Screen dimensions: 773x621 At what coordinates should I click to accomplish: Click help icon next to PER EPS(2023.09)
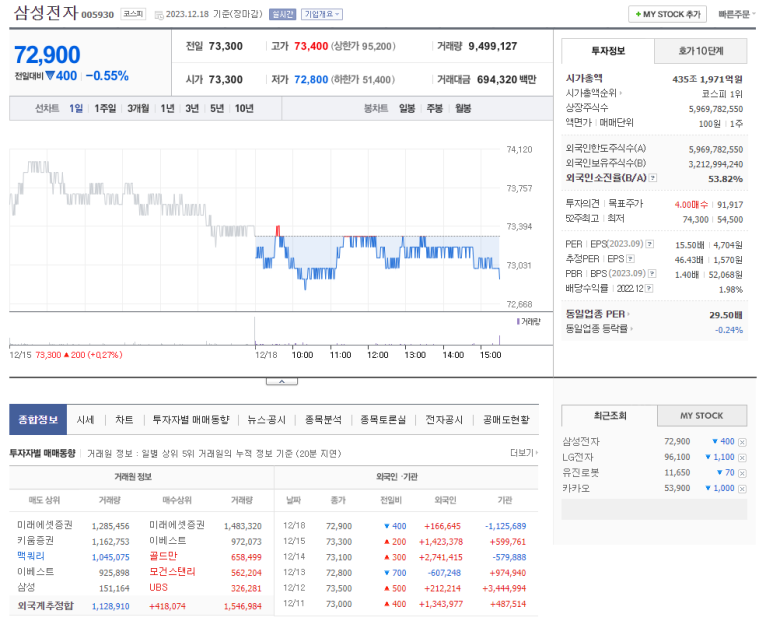[x=650, y=244]
